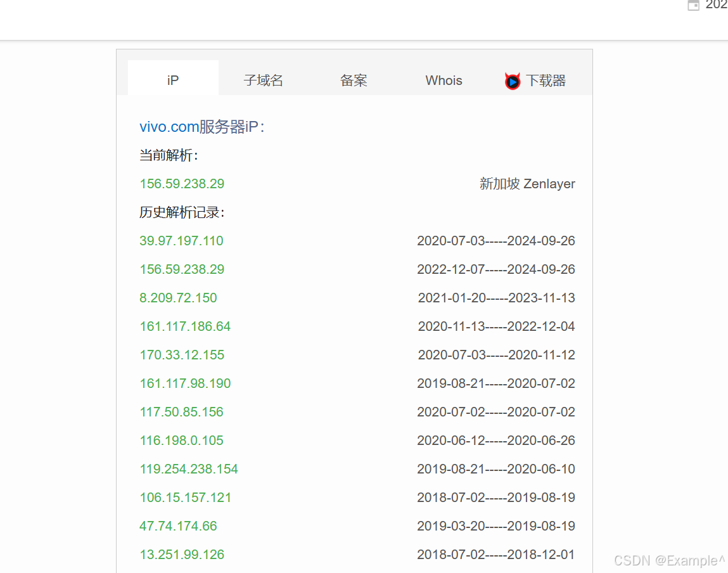Click the 当前解析 heading
Image resolution: width=728 pixels, height=573 pixels.
click(169, 155)
